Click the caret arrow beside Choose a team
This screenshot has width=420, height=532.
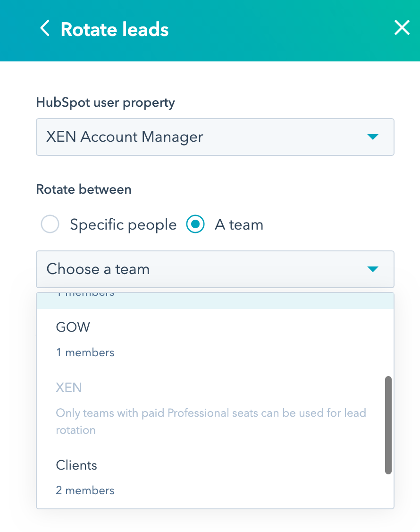pyautogui.click(x=372, y=269)
